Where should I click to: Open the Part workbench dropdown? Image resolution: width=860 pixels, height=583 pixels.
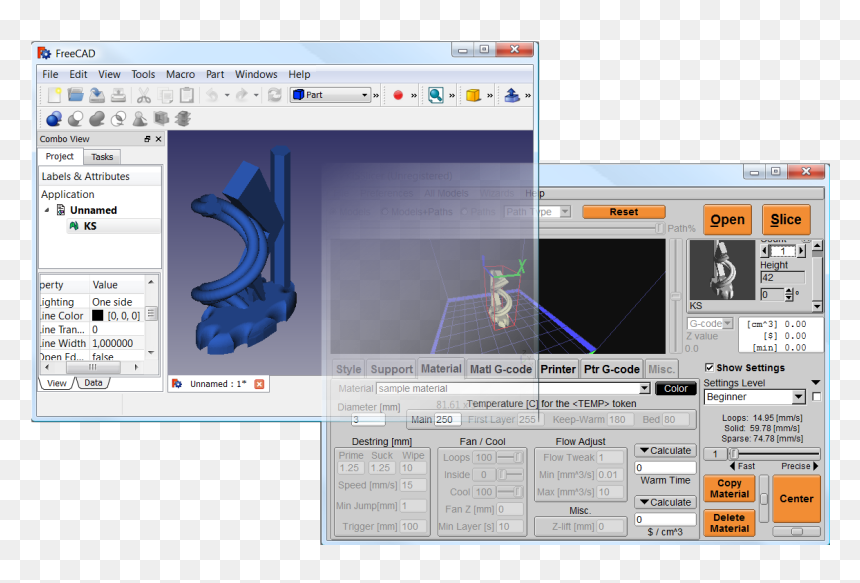pos(331,95)
